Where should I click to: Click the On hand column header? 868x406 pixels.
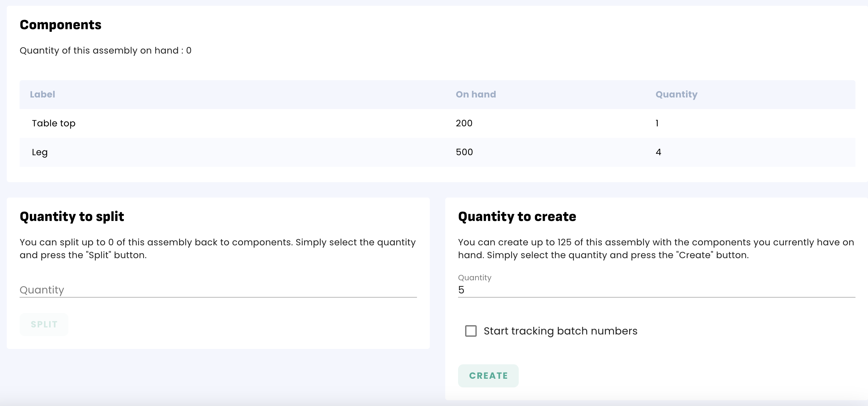[x=475, y=94]
